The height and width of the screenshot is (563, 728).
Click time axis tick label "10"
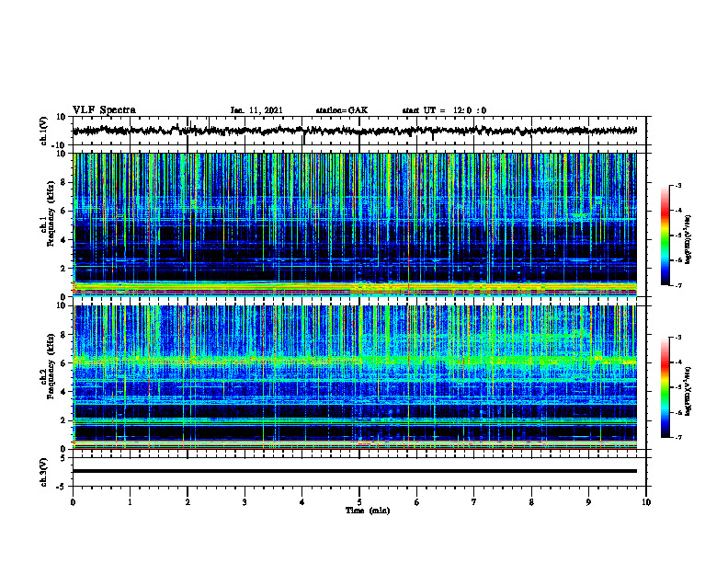tap(646, 502)
